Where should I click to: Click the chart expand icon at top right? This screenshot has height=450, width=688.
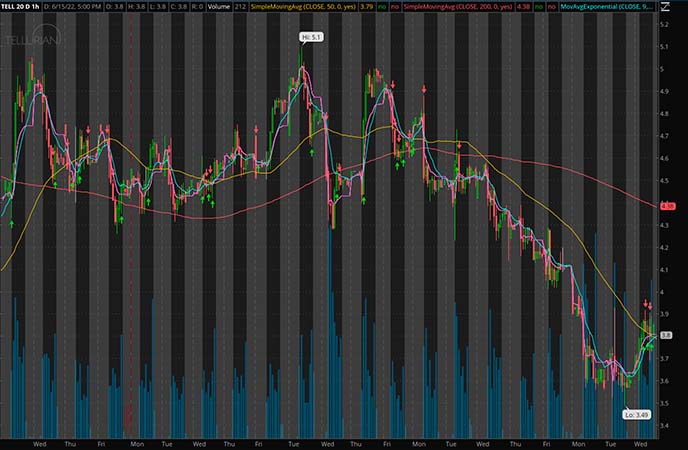(665, 7)
